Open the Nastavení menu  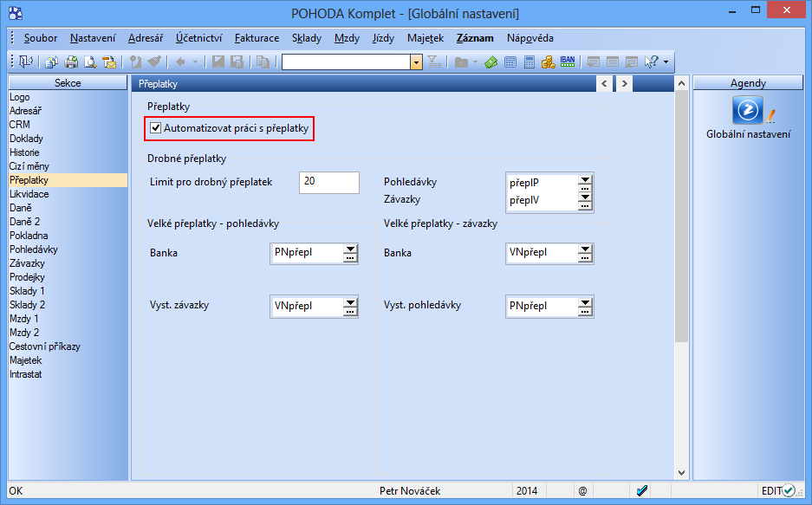tap(93, 38)
